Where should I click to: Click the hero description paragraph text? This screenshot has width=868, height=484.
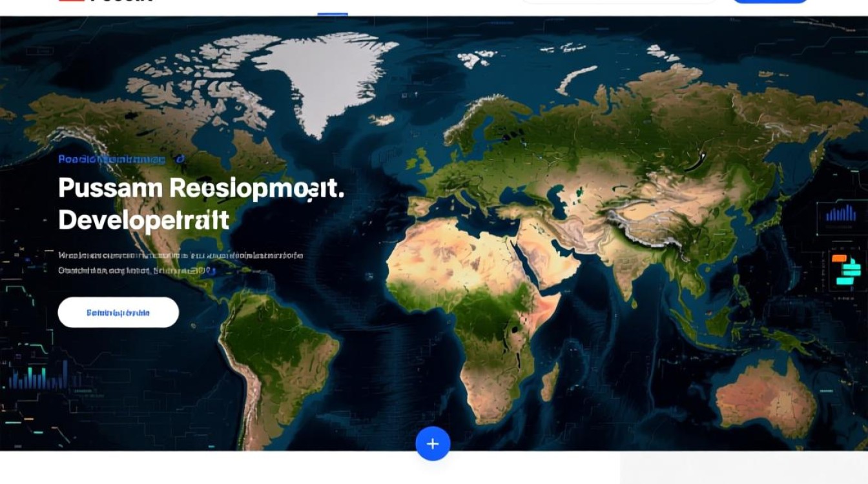180,263
